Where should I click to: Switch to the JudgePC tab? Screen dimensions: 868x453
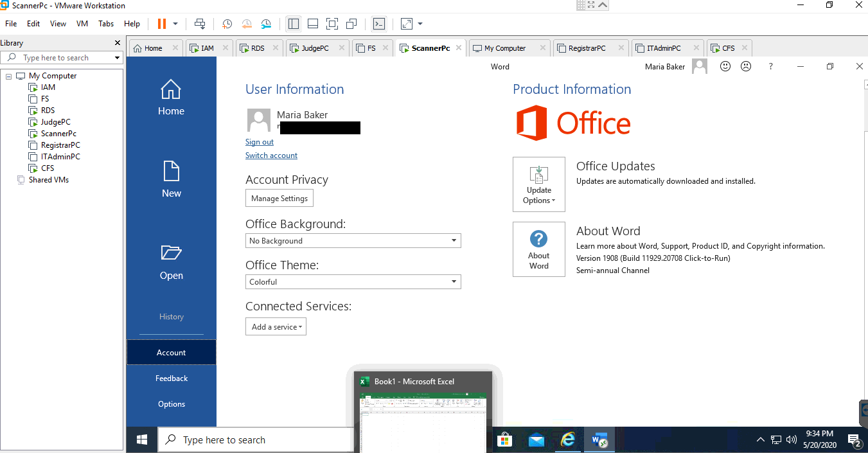coord(315,48)
